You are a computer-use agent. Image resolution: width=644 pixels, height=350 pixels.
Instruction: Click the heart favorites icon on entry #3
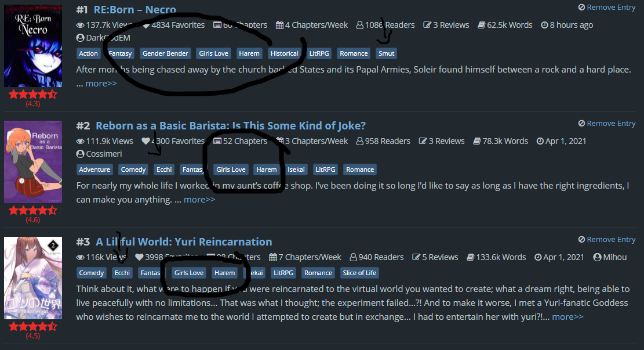point(139,257)
